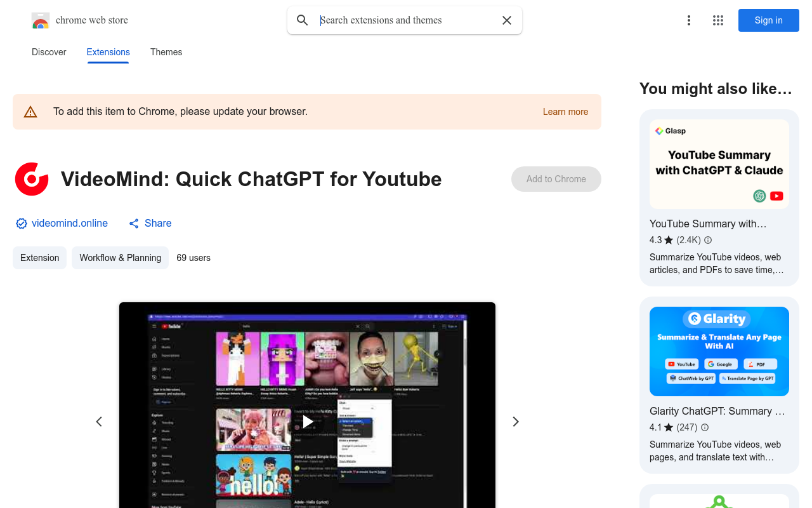Open the Learn more link in the banner
The image size is (812, 508).
pos(566,112)
